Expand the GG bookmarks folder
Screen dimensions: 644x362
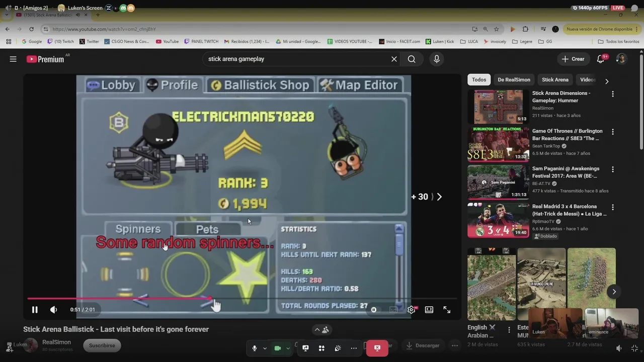[x=545, y=41]
